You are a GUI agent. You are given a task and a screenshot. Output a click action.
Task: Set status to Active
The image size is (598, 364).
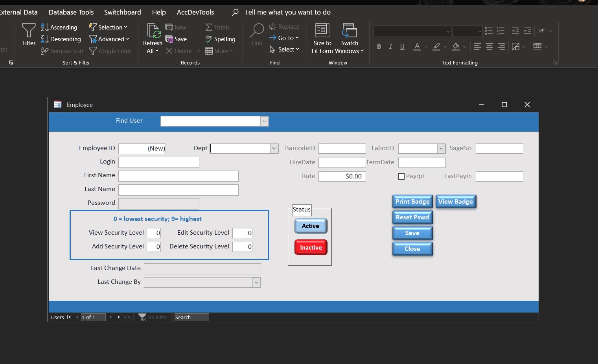pyautogui.click(x=311, y=226)
